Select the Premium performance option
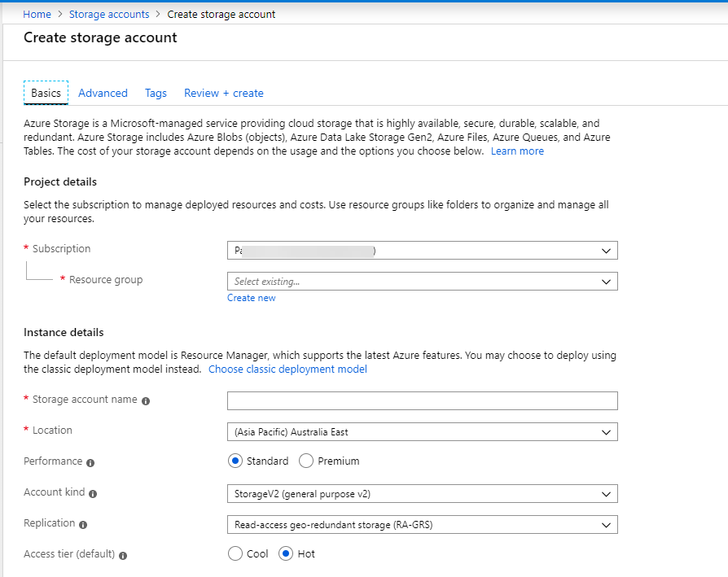The height and width of the screenshot is (577, 728). 306,461
